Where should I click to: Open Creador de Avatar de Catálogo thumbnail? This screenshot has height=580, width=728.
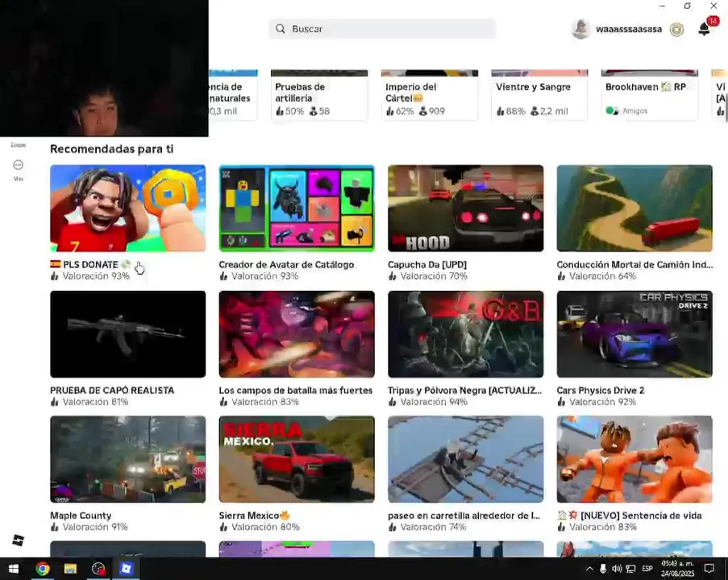pyautogui.click(x=297, y=209)
